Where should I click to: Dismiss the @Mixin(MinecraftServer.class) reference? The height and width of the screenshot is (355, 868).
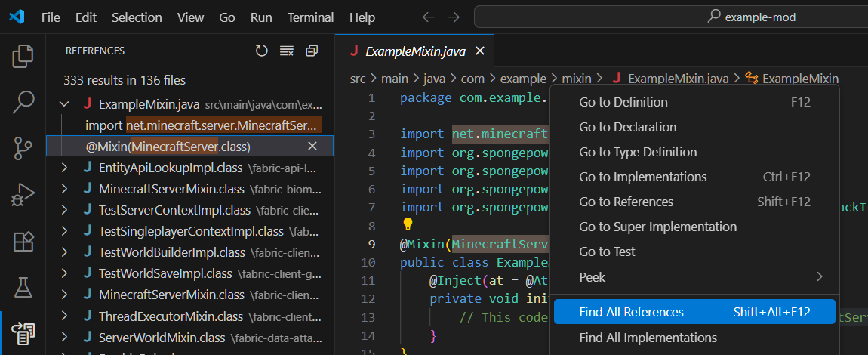312,146
